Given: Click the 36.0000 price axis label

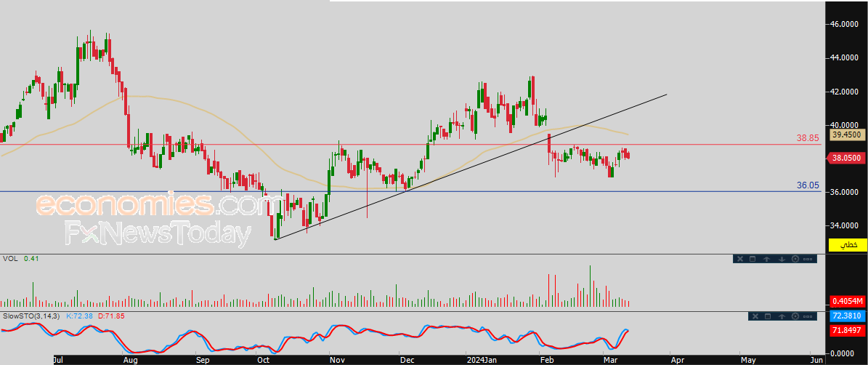Looking at the screenshot, I should click(x=844, y=192).
